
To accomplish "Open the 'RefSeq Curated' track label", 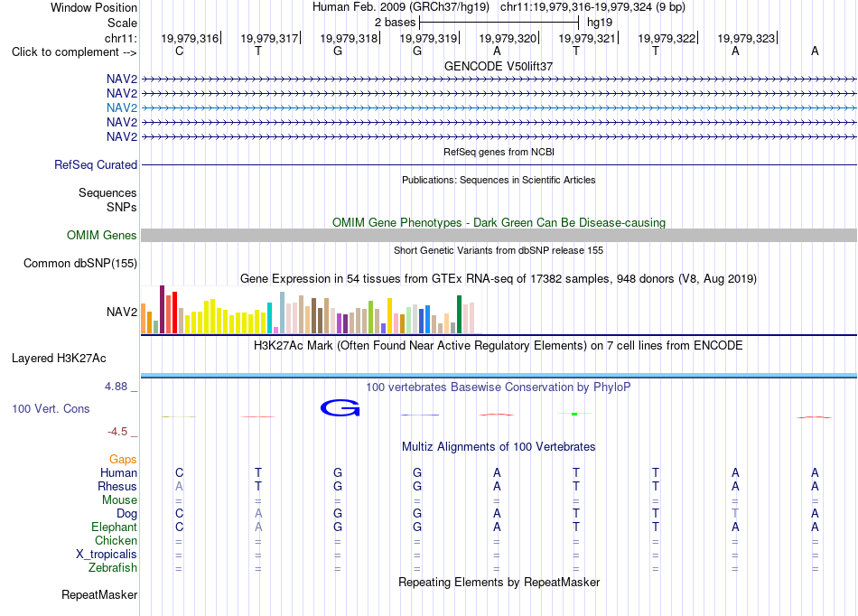I will pos(96,164).
